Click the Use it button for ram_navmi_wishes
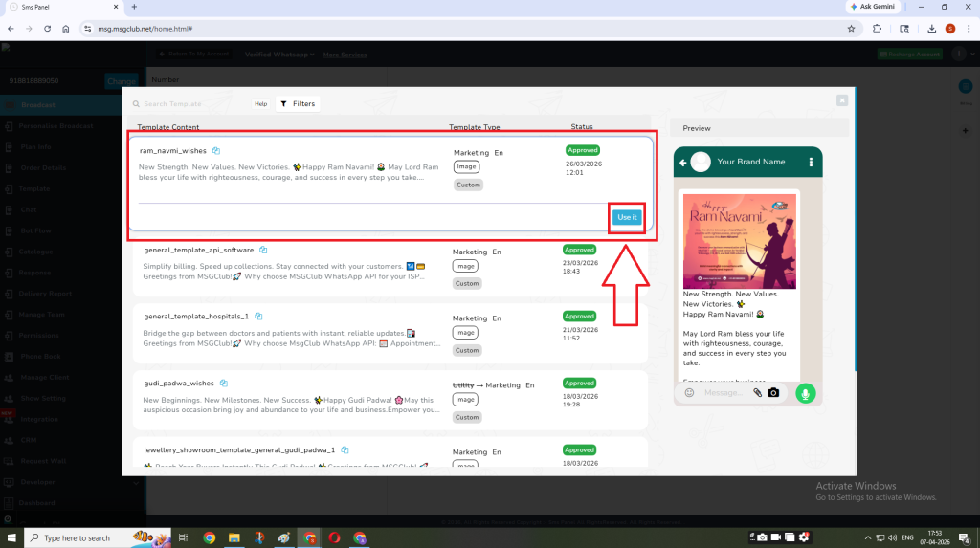This screenshot has width=980, height=548. point(627,217)
